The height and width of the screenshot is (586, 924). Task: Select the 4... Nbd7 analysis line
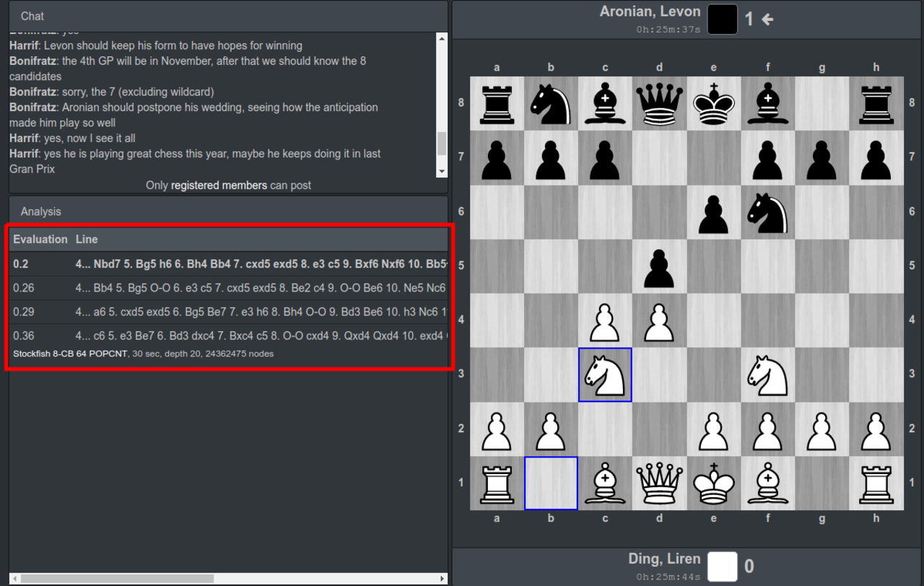tap(228, 264)
